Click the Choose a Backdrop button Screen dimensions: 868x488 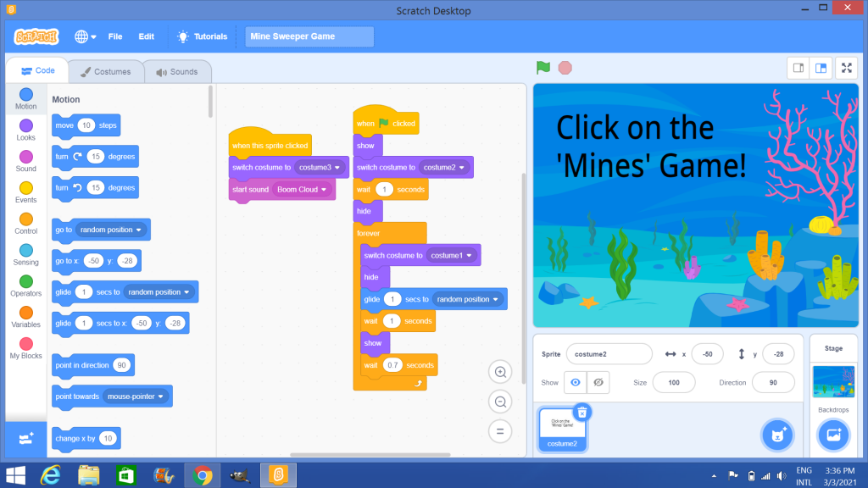click(x=833, y=435)
